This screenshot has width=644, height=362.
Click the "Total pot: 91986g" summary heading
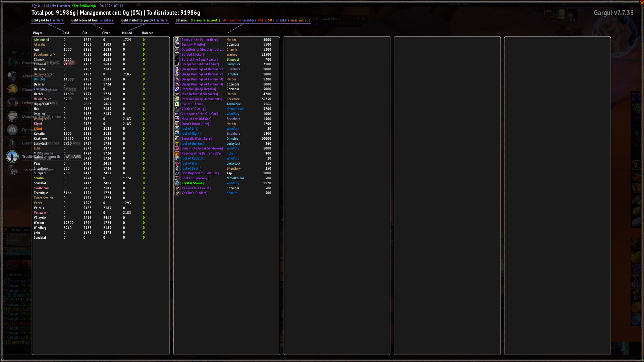pos(54,13)
